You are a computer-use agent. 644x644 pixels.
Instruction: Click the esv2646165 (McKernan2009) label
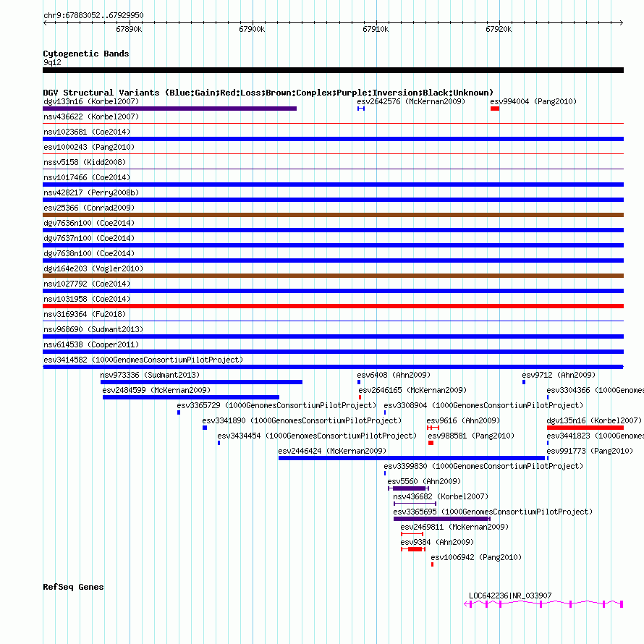(x=412, y=390)
